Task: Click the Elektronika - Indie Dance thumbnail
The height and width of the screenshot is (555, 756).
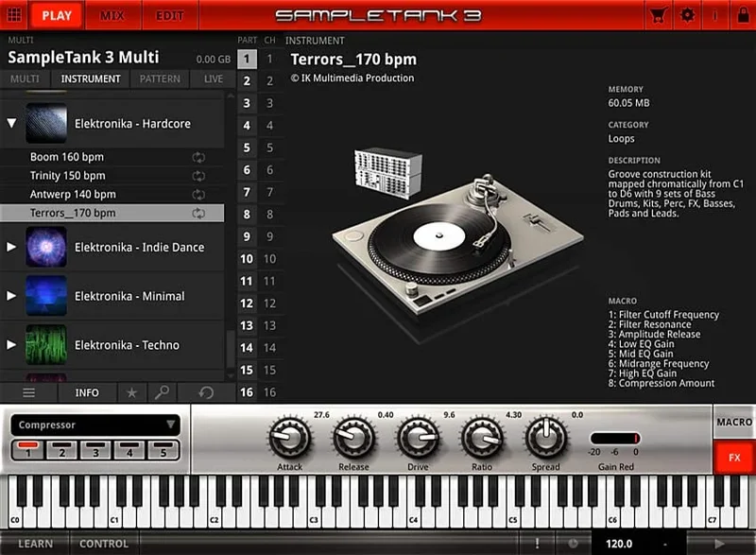Action: coord(46,248)
